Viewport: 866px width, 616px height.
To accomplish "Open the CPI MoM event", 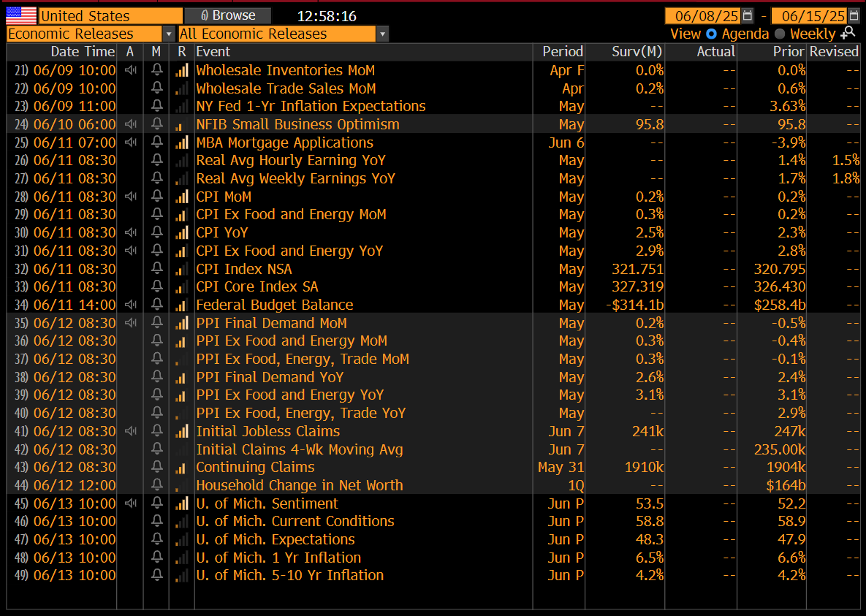I will pyautogui.click(x=224, y=197).
